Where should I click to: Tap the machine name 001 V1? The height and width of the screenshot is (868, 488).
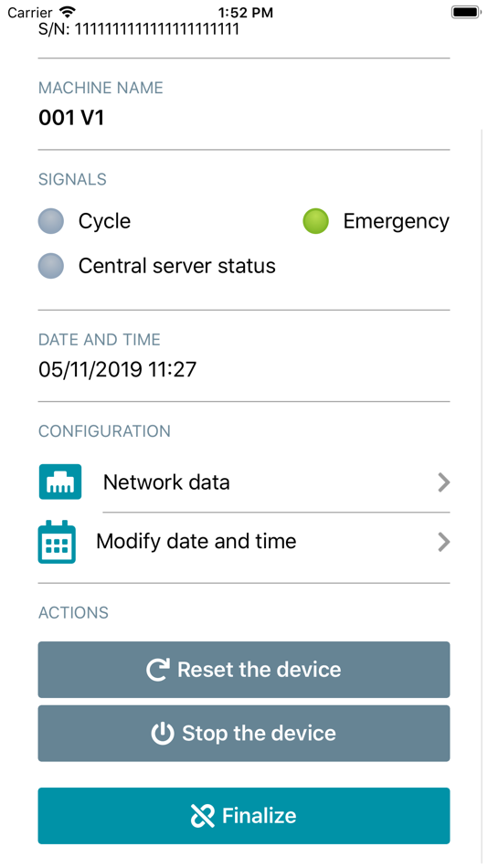pyautogui.click(x=71, y=117)
